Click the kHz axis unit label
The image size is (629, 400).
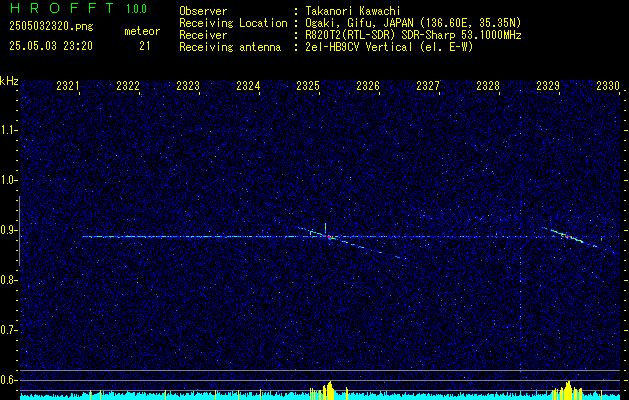click(9, 81)
